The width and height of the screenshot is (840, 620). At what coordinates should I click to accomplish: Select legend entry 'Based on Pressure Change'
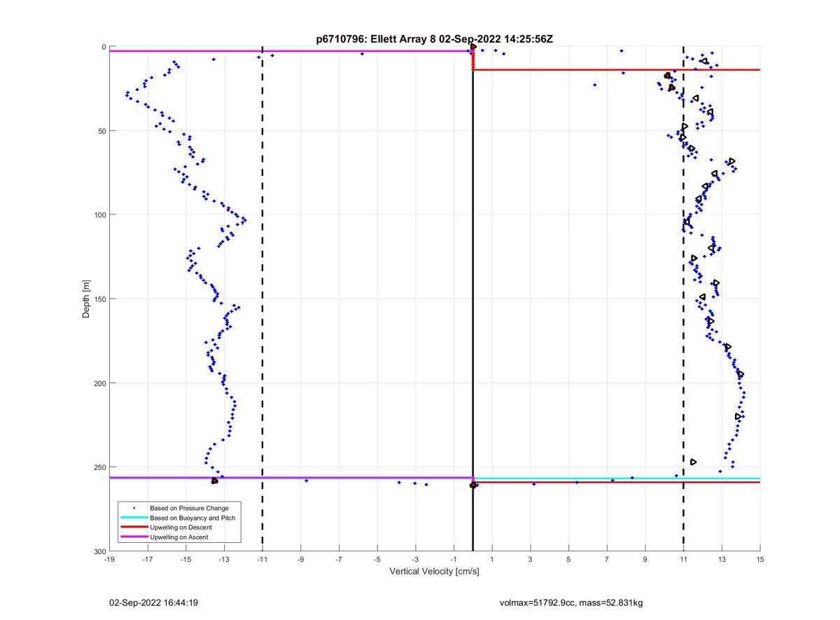click(x=189, y=508)
